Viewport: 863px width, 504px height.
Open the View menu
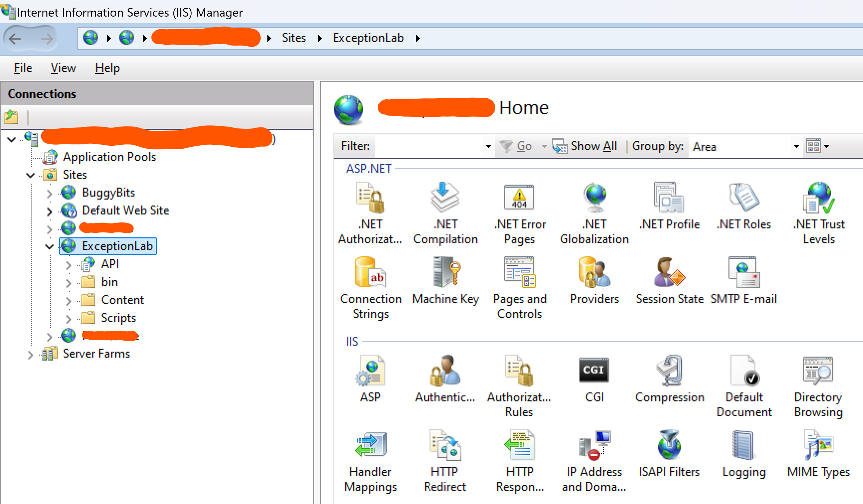click(63, 68)
